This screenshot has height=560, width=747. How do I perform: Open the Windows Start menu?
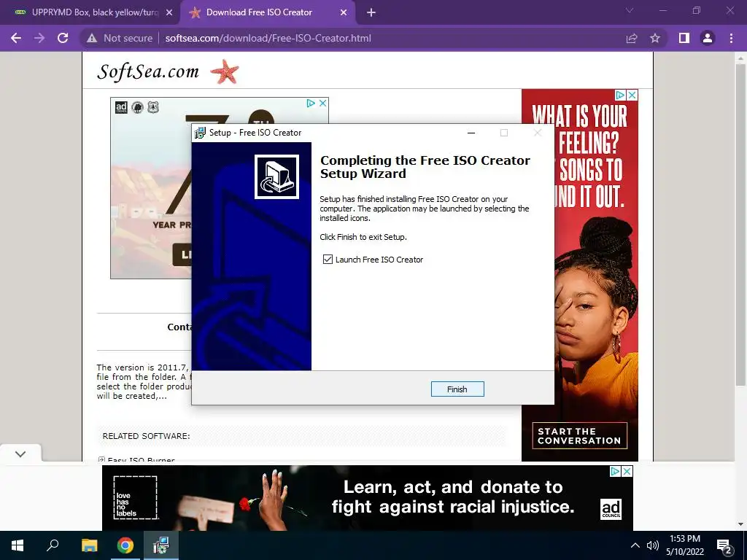pos(18,545)
